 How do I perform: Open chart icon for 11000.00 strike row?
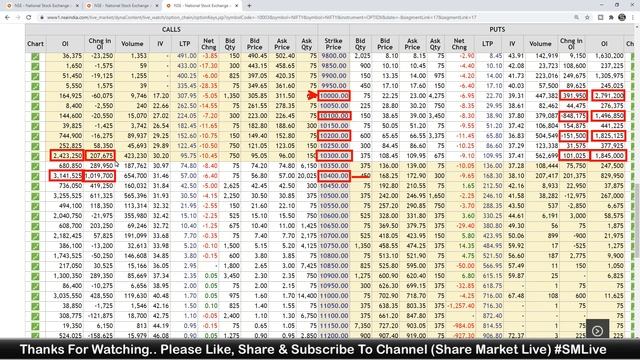(36, 296)
